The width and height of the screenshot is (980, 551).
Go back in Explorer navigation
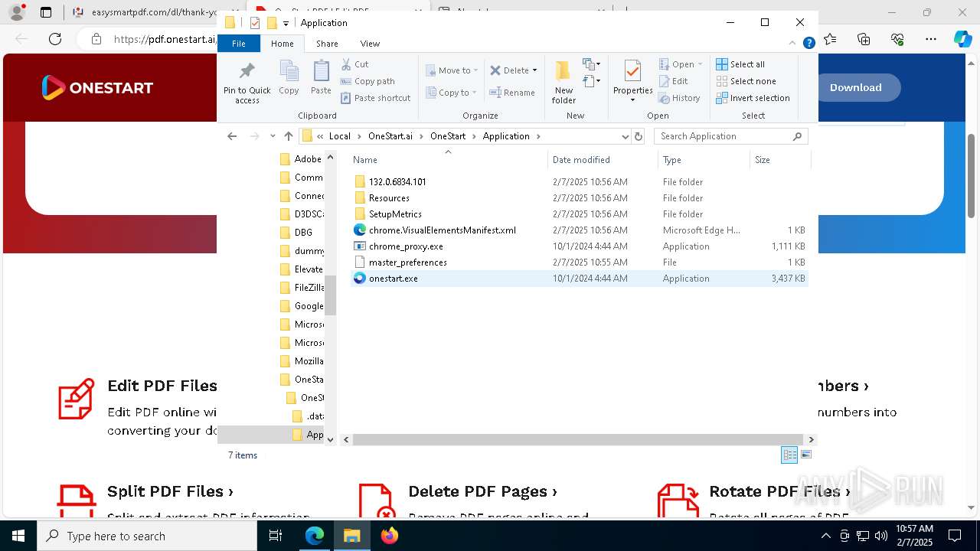232,136
